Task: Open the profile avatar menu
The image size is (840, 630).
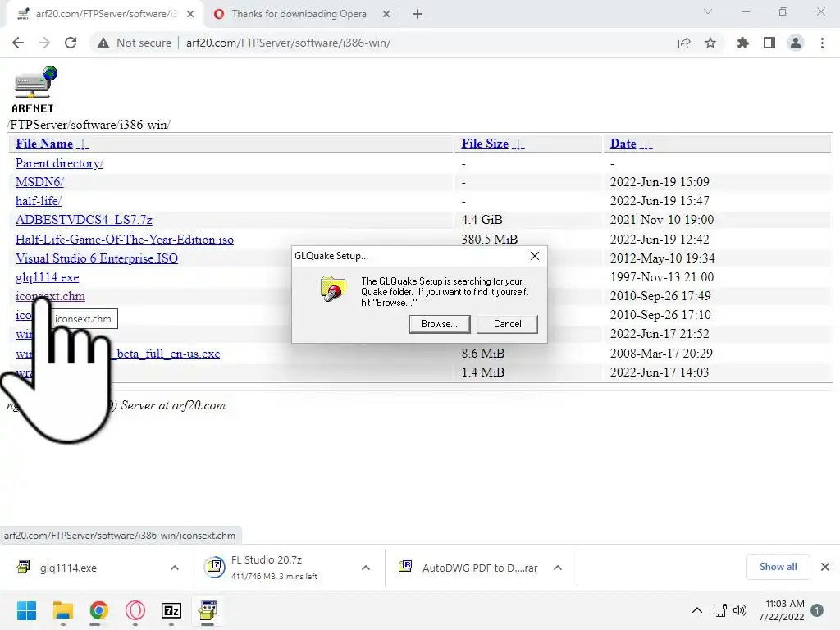Action: point(796,43)
